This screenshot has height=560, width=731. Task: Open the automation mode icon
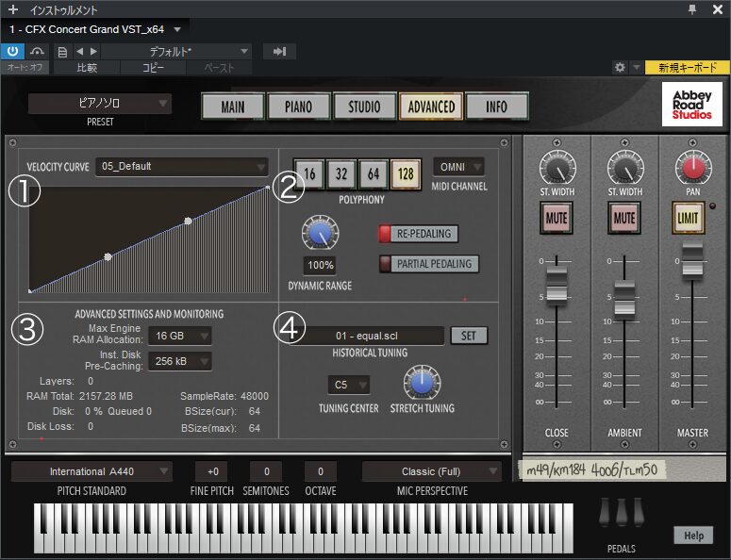37,51
